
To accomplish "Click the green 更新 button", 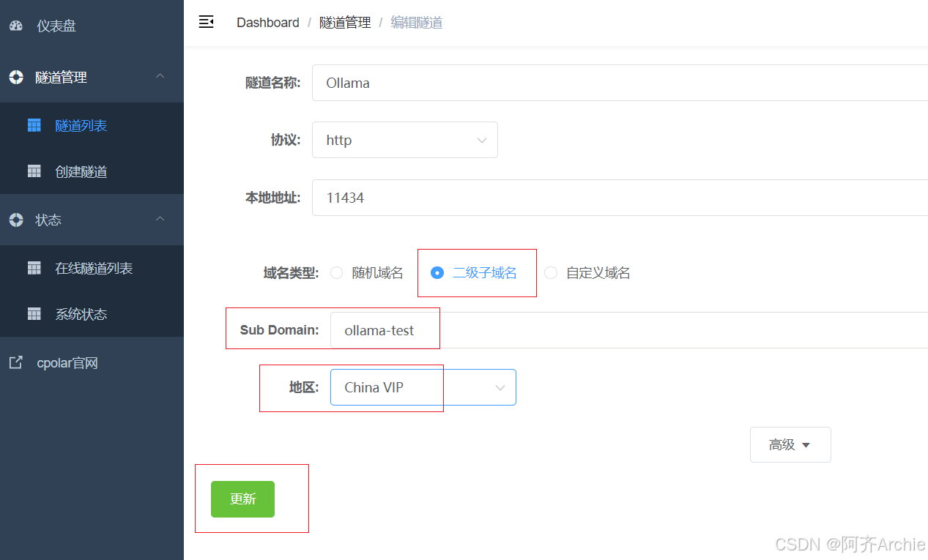I will click(242, 499).
